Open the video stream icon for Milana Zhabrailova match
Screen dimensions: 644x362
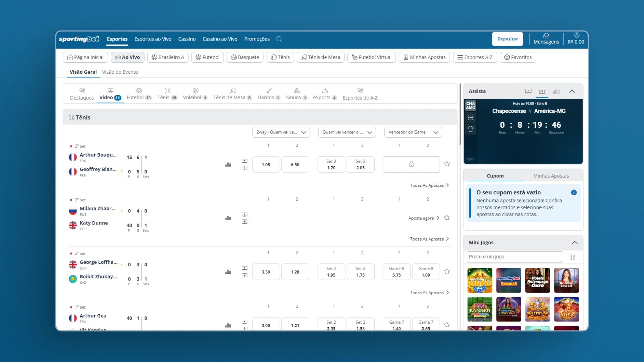point(245,215)
